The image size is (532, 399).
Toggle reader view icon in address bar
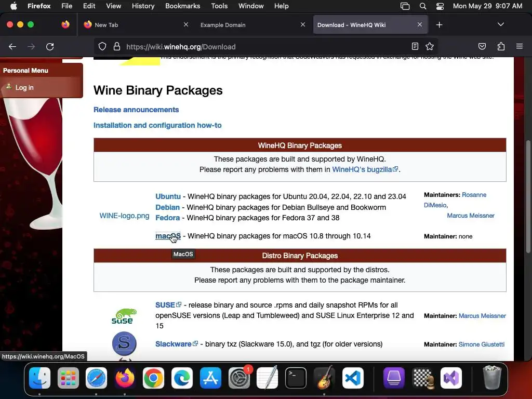pos(415,46)
